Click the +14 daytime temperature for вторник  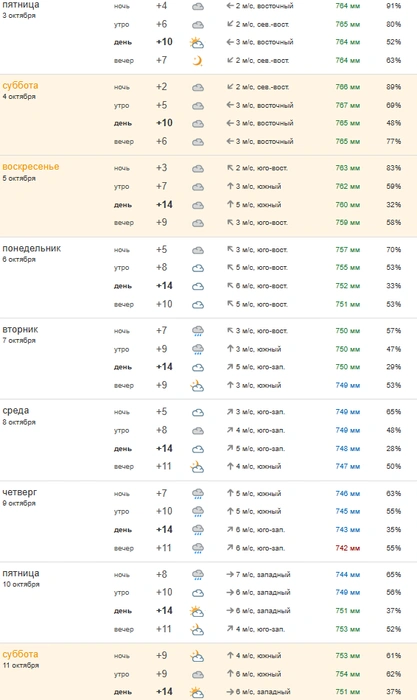point(164,367)
